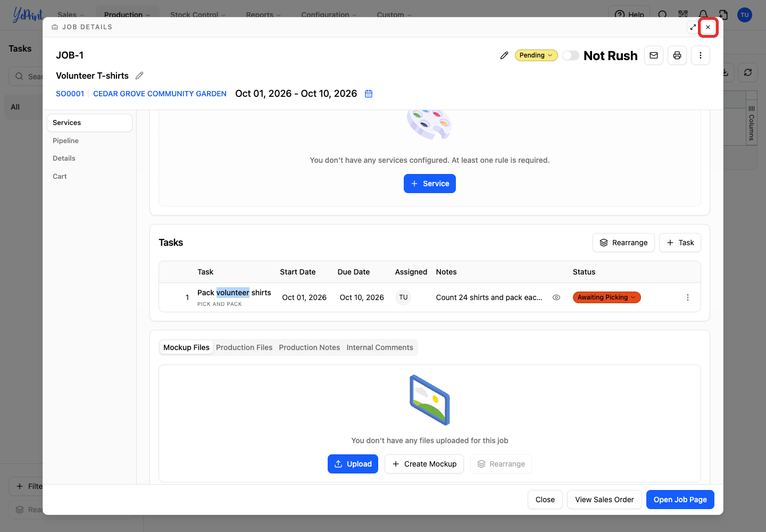Expand the Production menu in top navigation

tap(127, 14)
